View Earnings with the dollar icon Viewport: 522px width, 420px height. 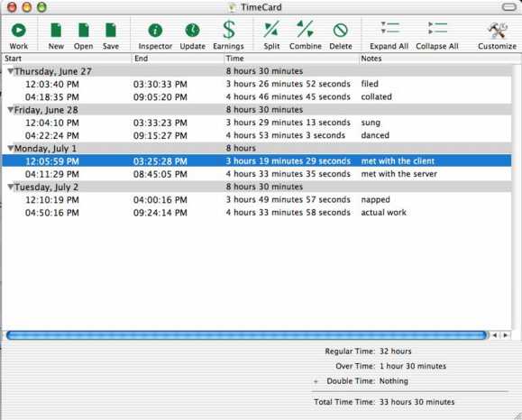point(229,30)
